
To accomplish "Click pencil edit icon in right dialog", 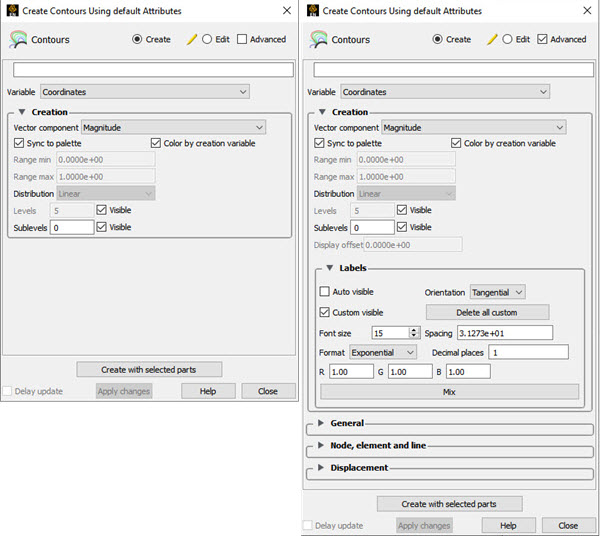I will pos(492,39).
